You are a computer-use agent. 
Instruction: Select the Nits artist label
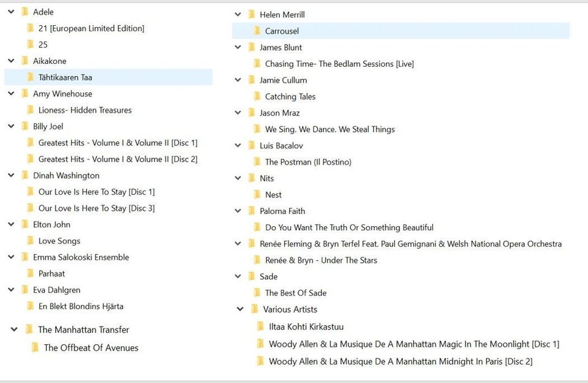[266, 178]
